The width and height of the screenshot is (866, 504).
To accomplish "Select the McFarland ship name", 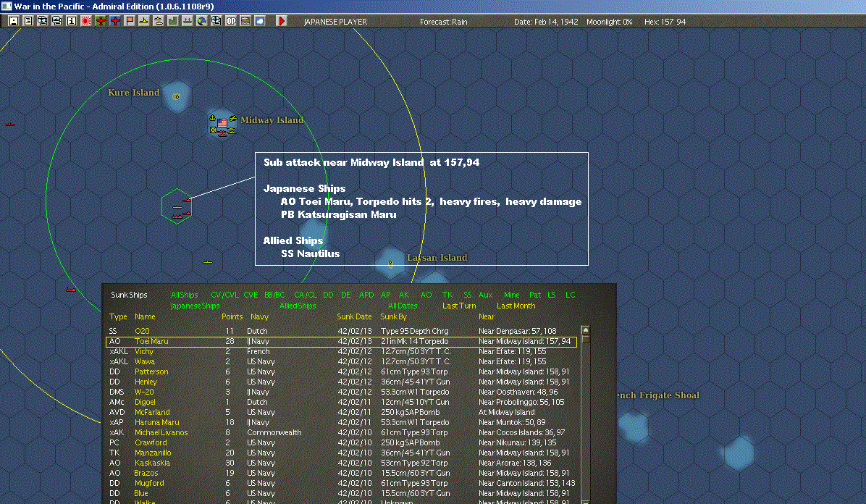I will coord(153,412).
